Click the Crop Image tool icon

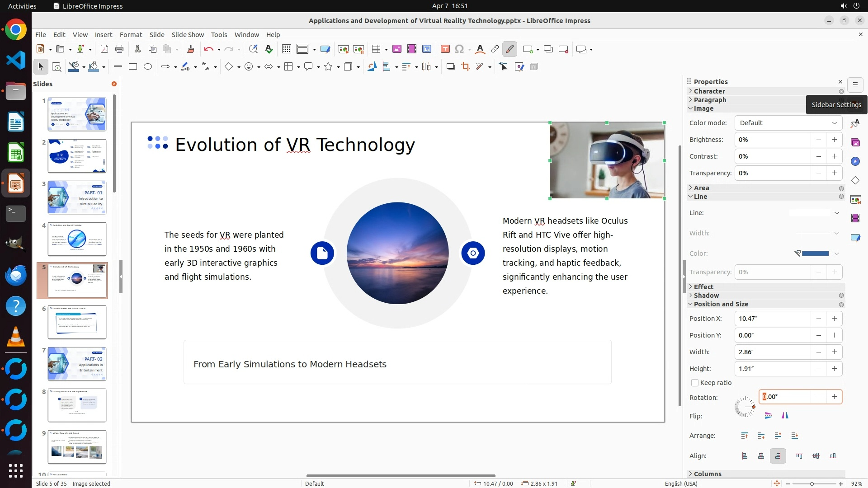click(465, 67)
